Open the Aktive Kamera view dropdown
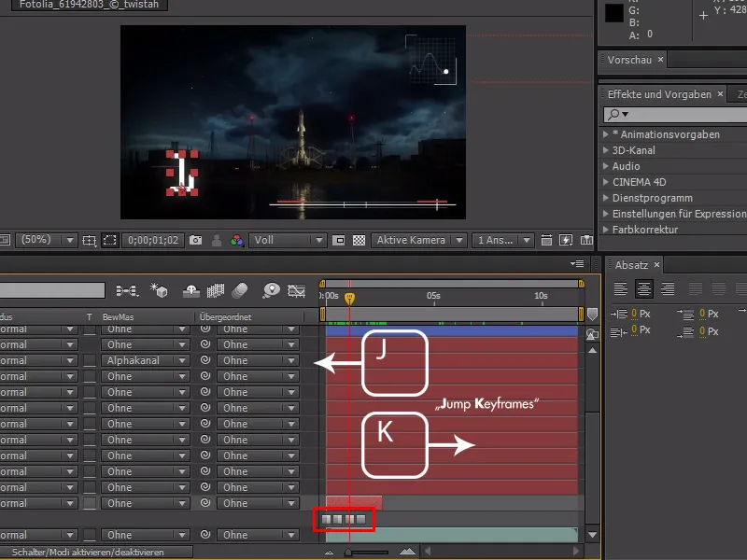Screen dimensions: 747x560 tap(418, 240)
